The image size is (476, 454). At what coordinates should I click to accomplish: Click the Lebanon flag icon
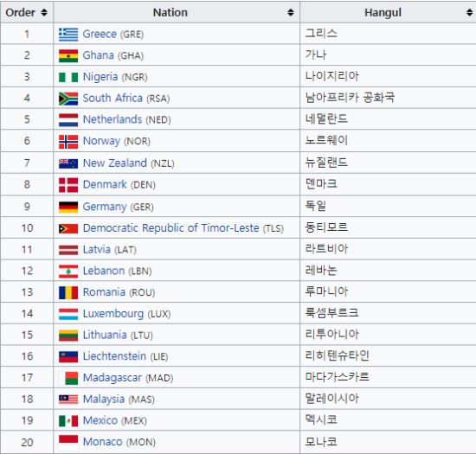(x=68, y=272)
